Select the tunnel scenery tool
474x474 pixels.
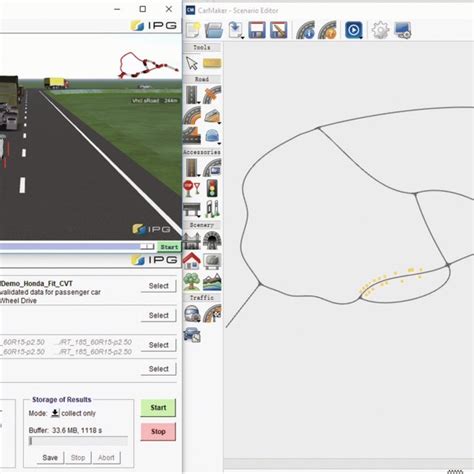212,241
